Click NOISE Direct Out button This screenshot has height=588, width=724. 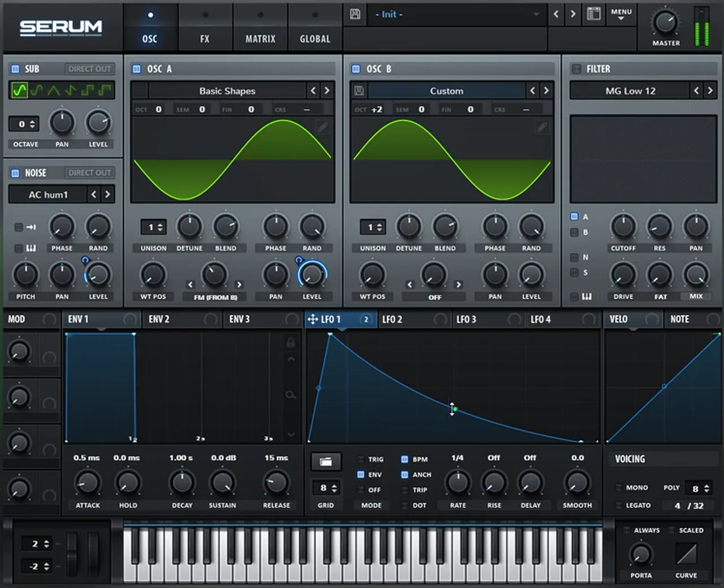coord(89,173)
